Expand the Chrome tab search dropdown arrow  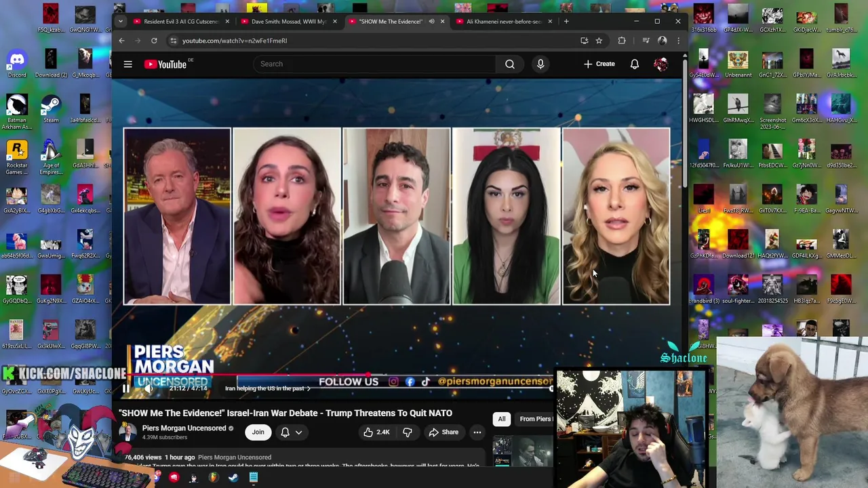pyautogui.click(x=120, y=21)
